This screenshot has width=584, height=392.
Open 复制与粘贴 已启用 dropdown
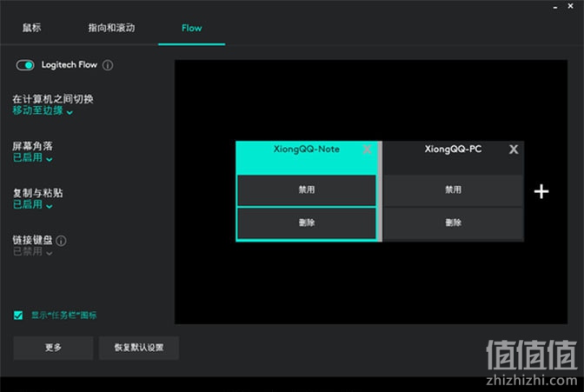pos(32,204)
